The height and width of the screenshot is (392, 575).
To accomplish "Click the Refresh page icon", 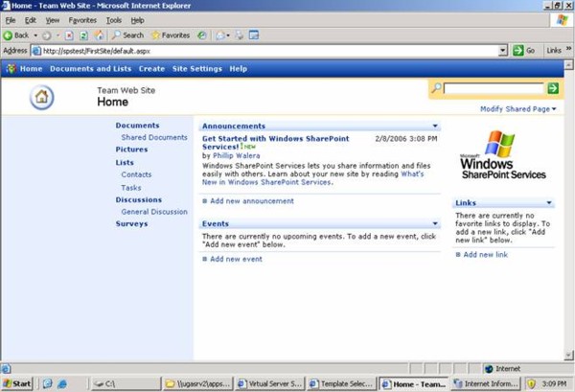I will (83, 35).
